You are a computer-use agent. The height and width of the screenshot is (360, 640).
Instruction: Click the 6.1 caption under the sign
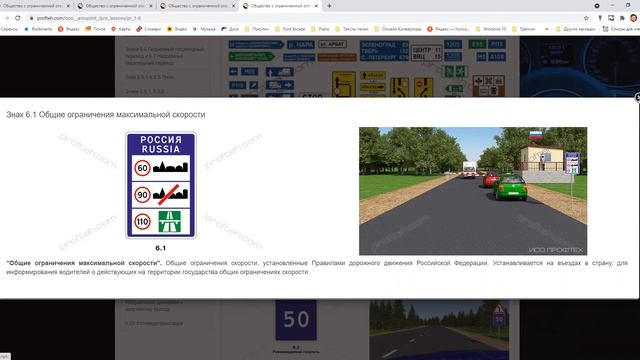pos(161,248)
